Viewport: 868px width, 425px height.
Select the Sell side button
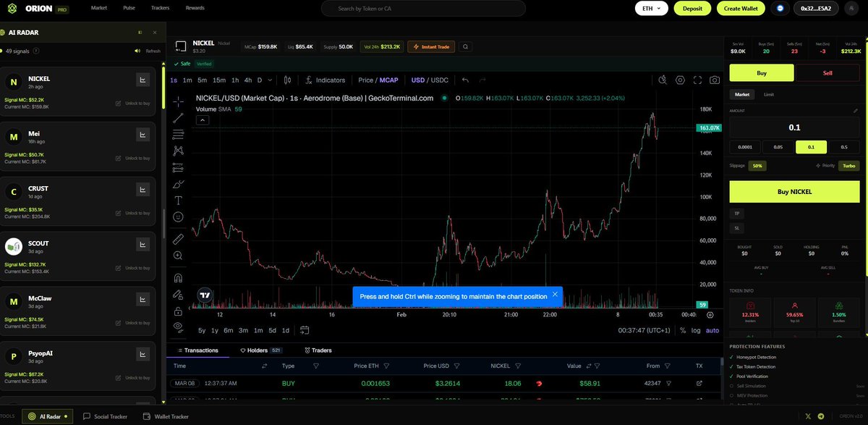(x=827, y=73)
